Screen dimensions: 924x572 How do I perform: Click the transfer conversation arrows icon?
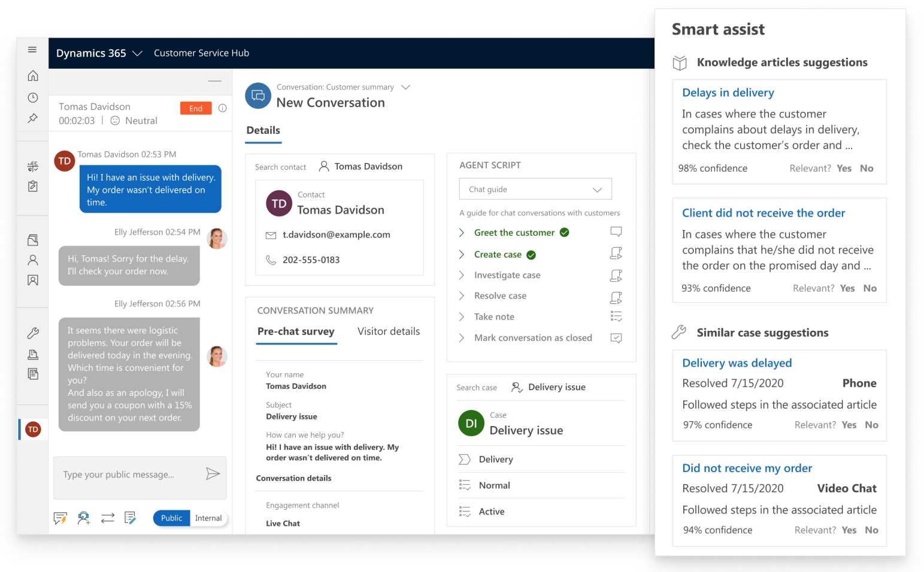108,518
